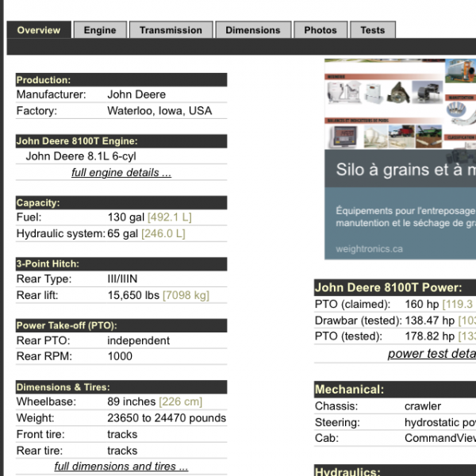Open the Dimensions tab
Image resolution: width=476 pixels, height=476 pixels.
[x=253, y=30]
